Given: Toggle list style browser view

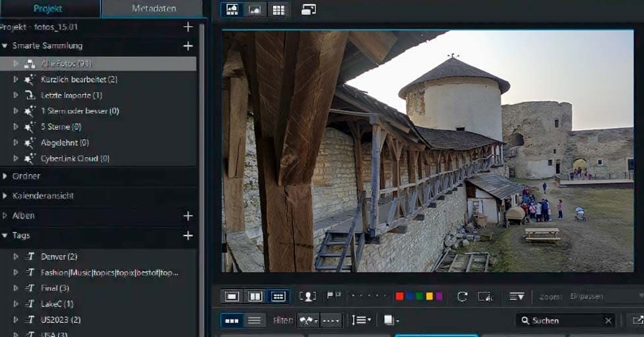Looking at the screenshot, I should coord(254,320).
